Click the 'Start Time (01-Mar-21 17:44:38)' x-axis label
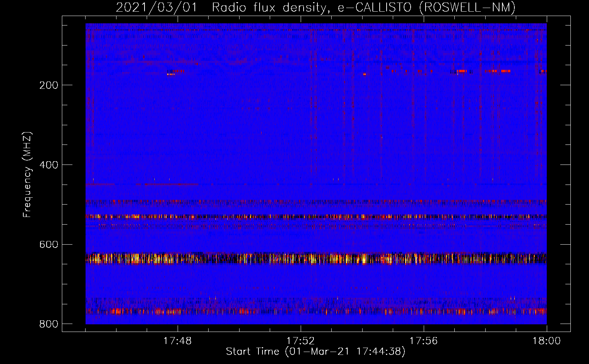This screenshot has height=364, width=589. 316,352
